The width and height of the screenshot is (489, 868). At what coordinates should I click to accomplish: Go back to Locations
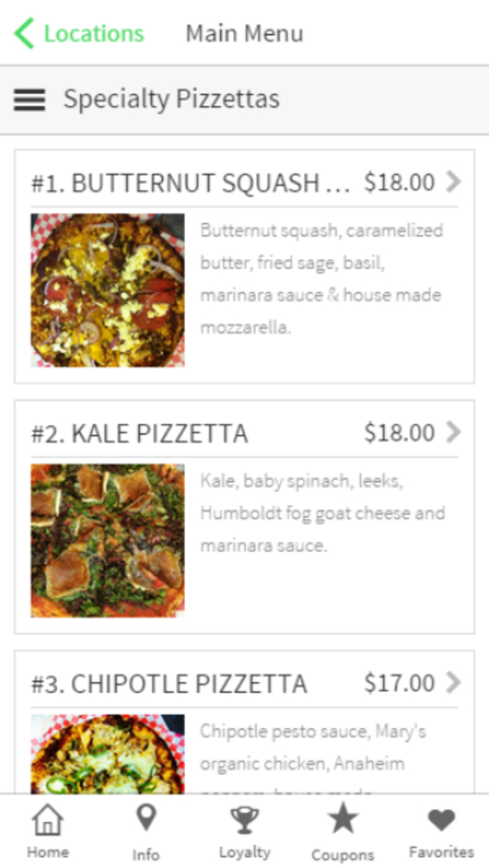click(93, 34)
